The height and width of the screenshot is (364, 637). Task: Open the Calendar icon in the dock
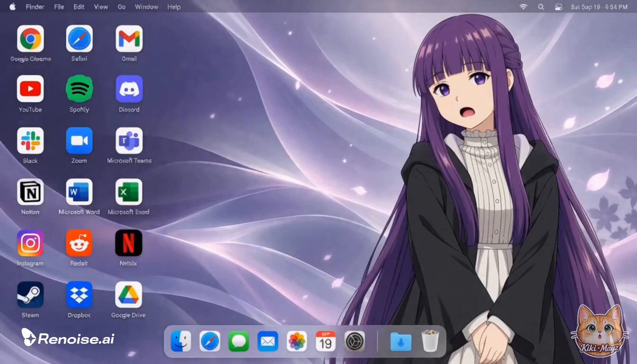(x=325, y=341)
